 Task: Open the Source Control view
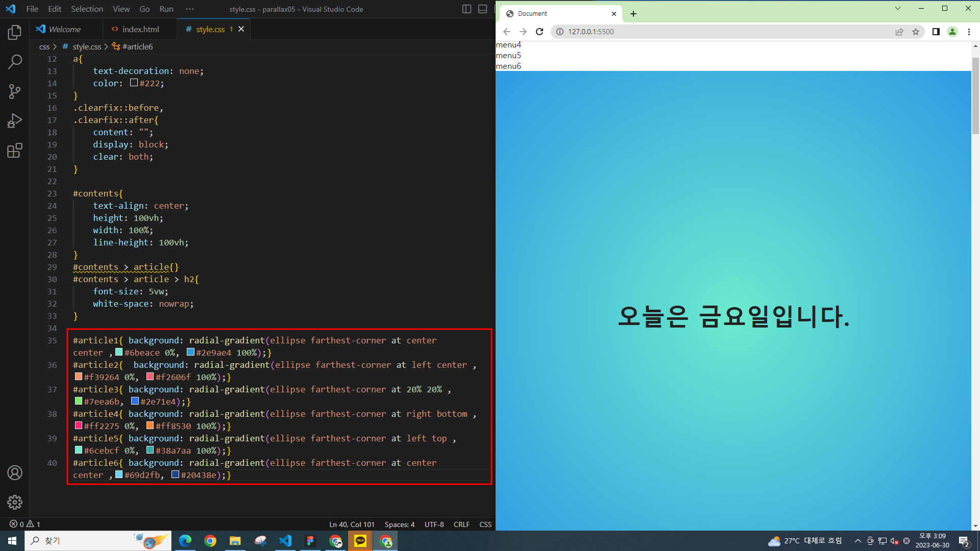(15, 91)
